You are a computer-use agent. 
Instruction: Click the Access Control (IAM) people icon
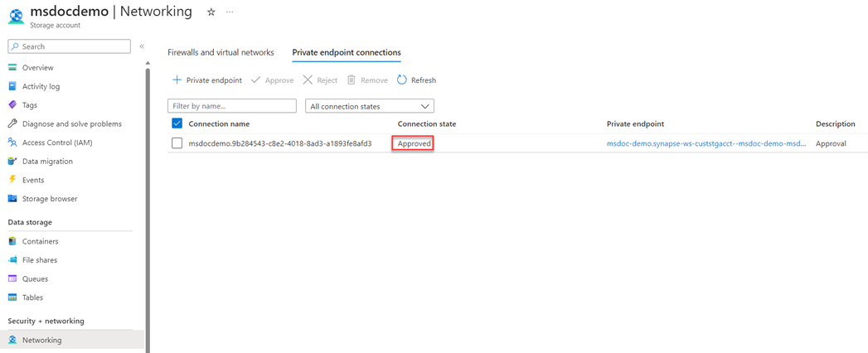pos(12,143)
